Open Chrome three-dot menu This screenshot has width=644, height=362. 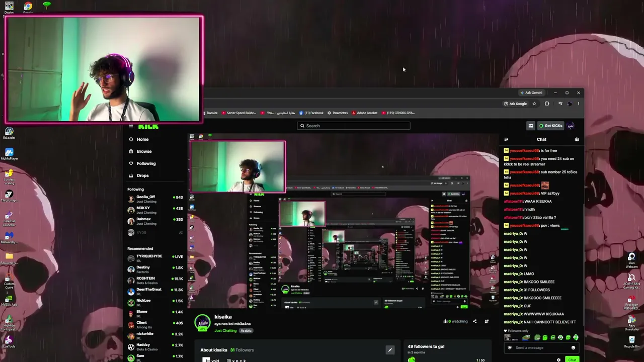[x=578, y=104]
